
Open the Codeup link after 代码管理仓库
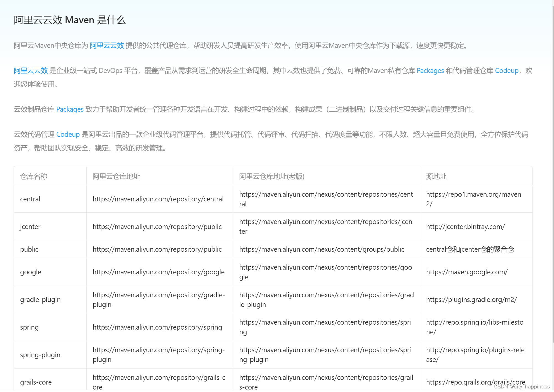click(x=507, y=71)
